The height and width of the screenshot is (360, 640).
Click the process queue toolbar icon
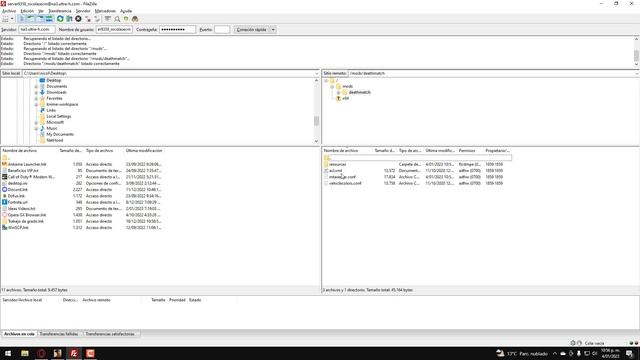tap(69, 19)
